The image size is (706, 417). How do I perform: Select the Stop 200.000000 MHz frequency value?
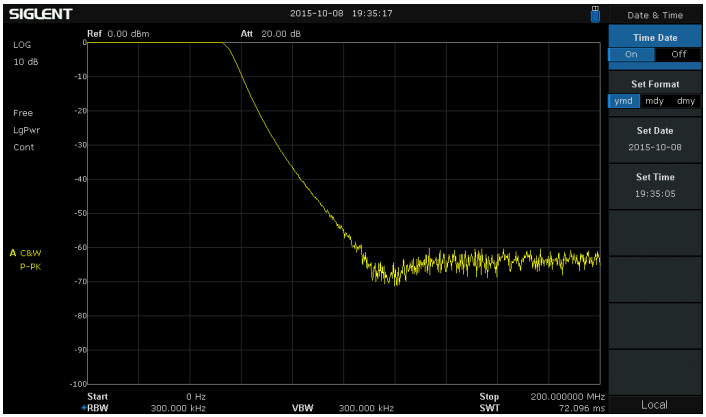pos(567,397)
